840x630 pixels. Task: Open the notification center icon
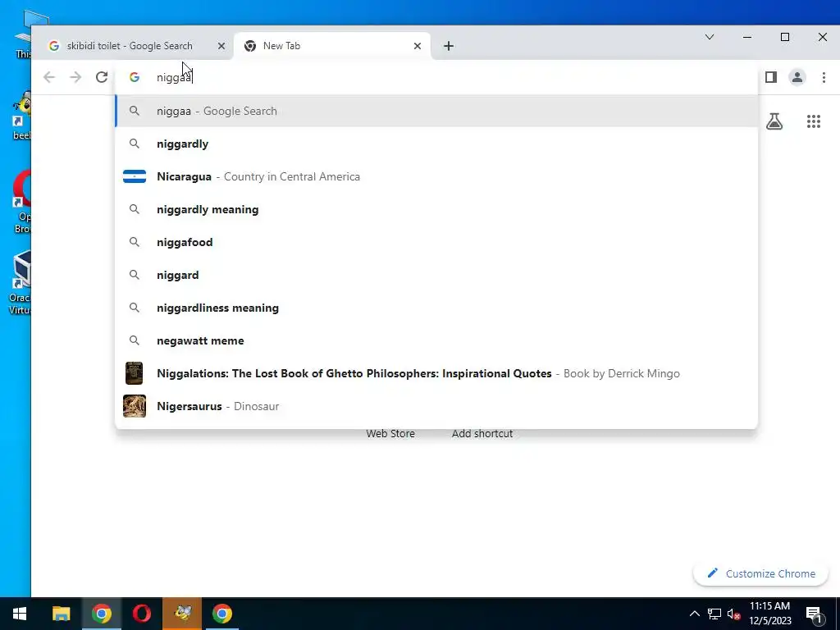tap(815, 614)
